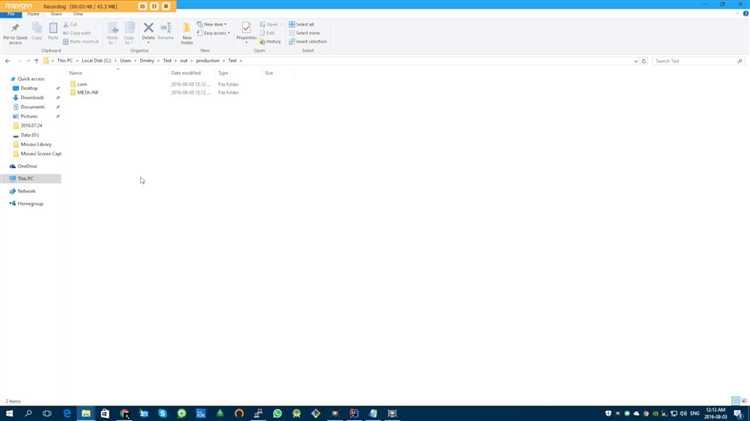The image size is (750, 421).
Task: Open the Properties checkmark icon
Action: click(x=246, y=27)
